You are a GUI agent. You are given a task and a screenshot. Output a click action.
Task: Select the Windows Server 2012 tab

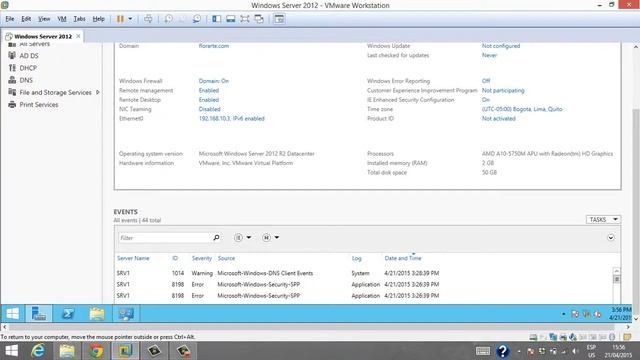click(42, 36)
